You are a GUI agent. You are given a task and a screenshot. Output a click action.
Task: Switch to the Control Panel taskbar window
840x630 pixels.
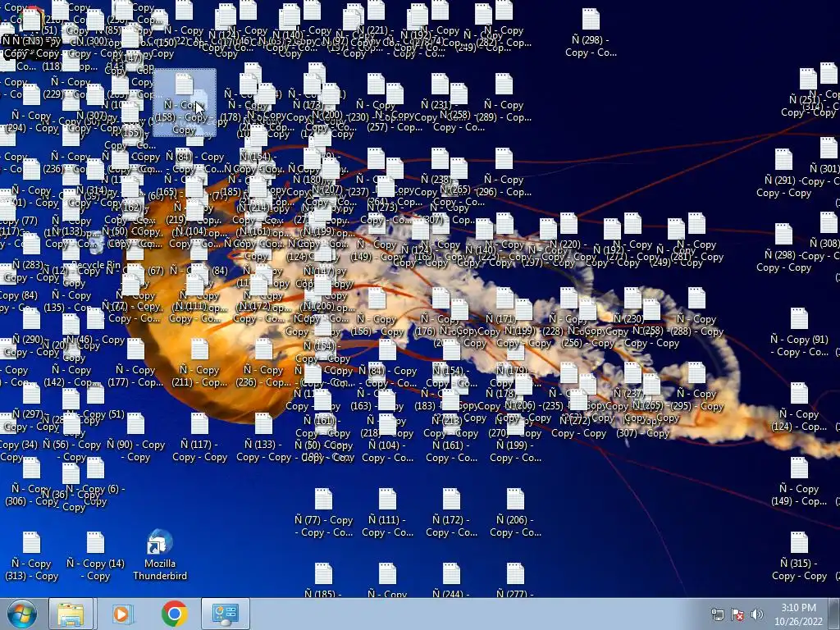click(x=226, y=614)
